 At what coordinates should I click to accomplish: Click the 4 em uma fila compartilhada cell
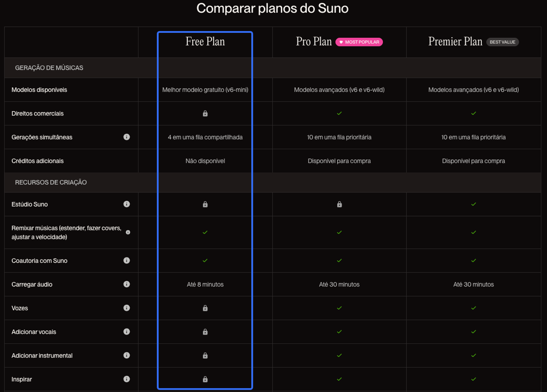205,137
